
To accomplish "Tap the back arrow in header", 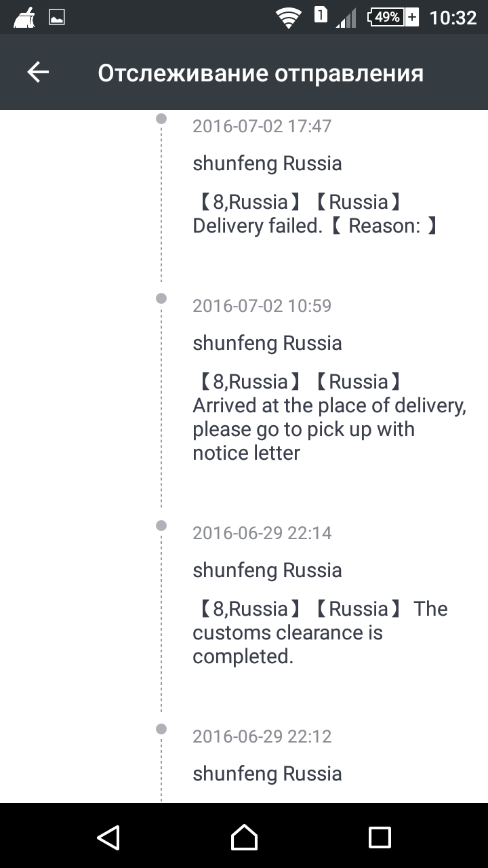I will coord(38,73).
